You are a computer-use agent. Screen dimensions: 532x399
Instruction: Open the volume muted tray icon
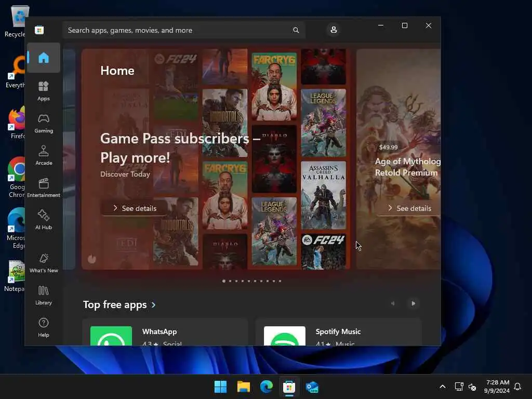pyautogui.click(x=472, y=387)
